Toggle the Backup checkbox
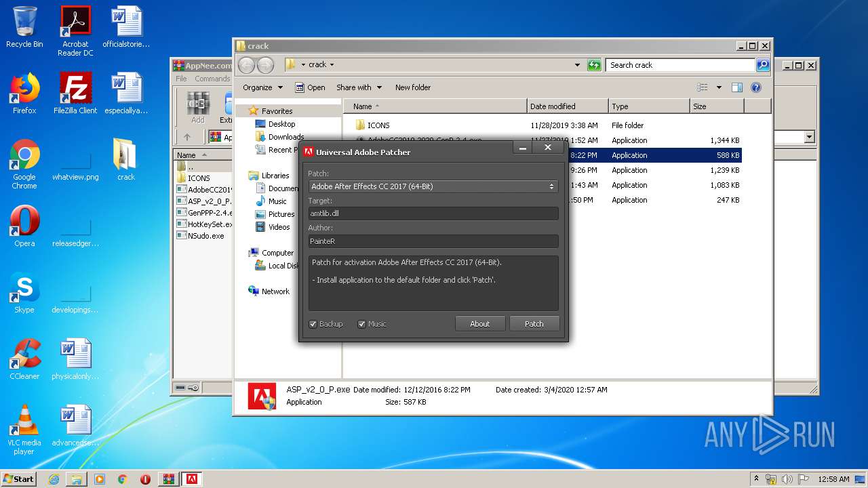The width and height of the screenshot is (868, 488). [x=313, y=324]
